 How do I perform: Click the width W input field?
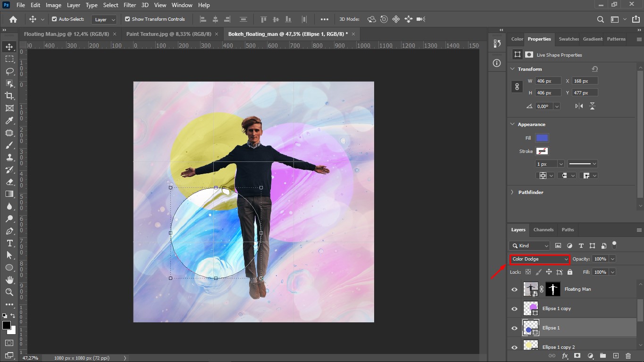548,81
